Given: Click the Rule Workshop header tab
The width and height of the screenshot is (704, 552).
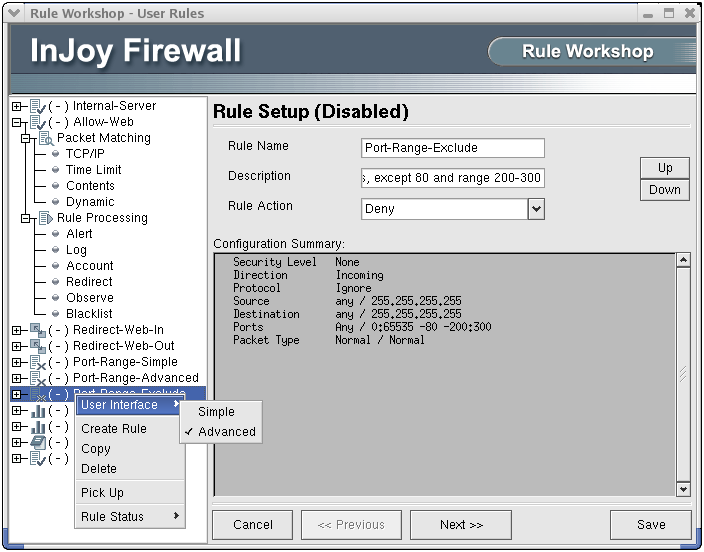Looking at the screenshot, I should click(x=590, y=51).
